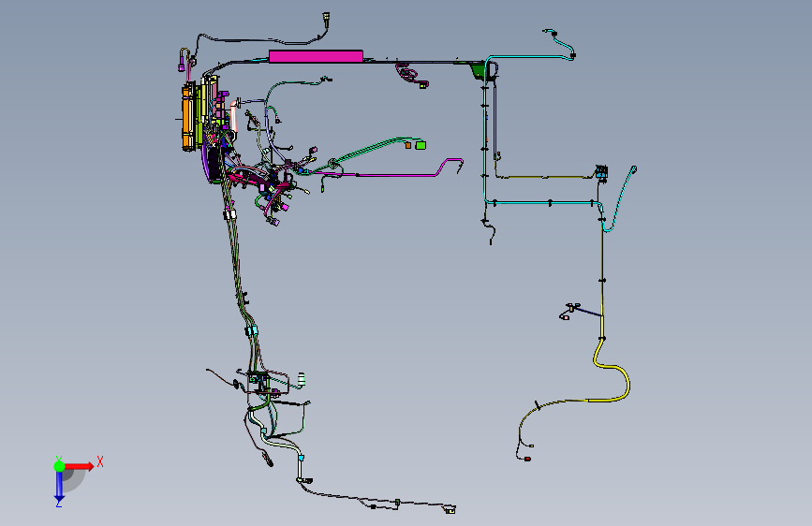Select the red connector at the yellow cable's end
Screen dimensions: 812x526
coord(527,459)
